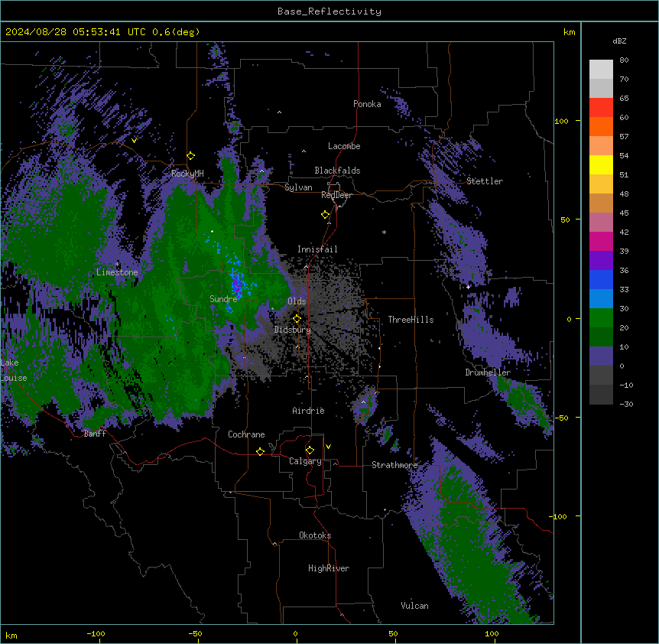
Task: Click the yellow diamond marker near RockyMH
Action: point(191,156)
